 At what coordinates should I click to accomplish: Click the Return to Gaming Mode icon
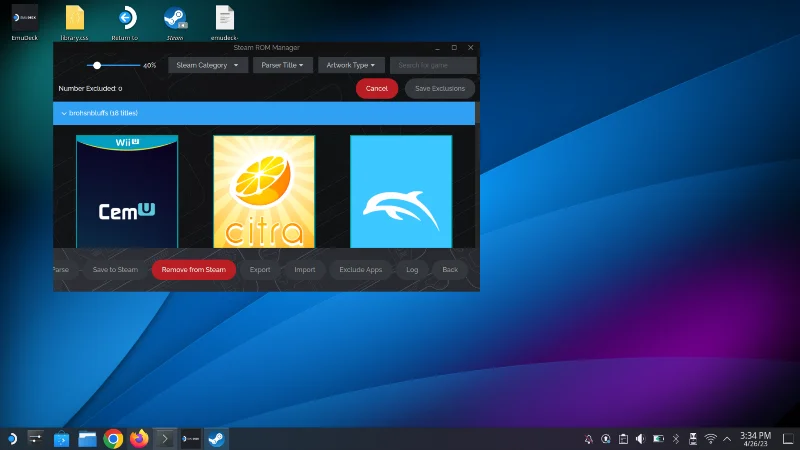coord(126,18)
